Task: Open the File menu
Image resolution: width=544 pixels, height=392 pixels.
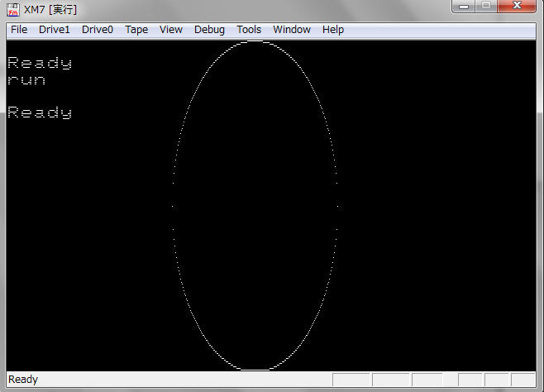Action: point(19,30)
